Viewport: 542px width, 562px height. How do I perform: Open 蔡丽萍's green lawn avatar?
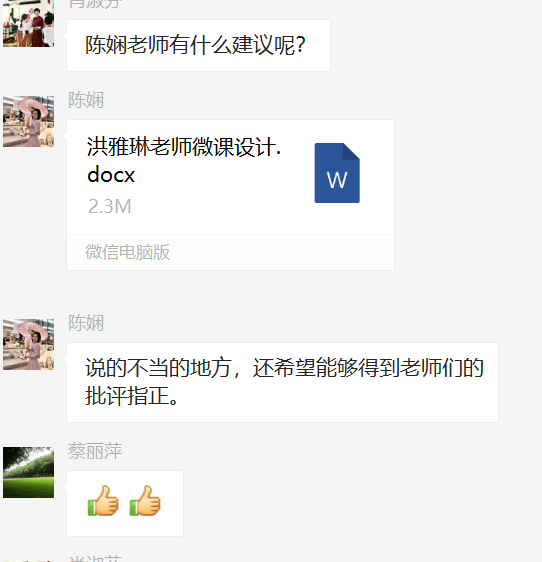pyautogui.click(x=29, y=472)
